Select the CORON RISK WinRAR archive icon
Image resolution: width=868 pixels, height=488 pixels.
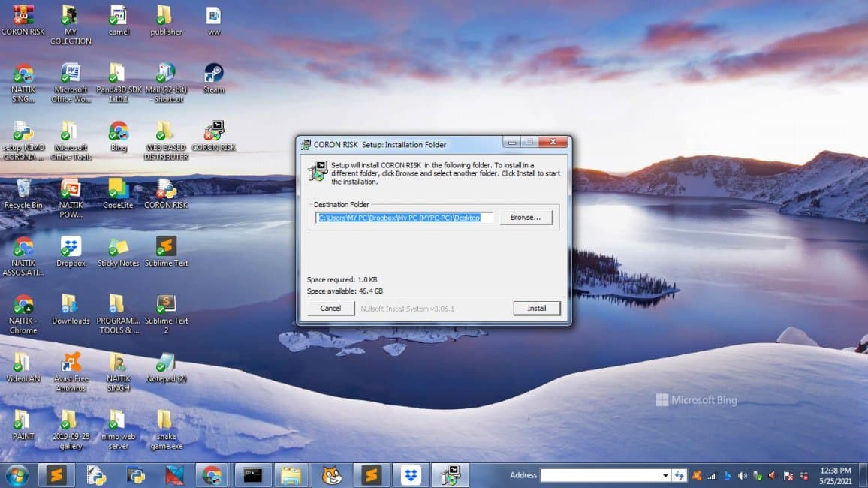click(23, 20)
